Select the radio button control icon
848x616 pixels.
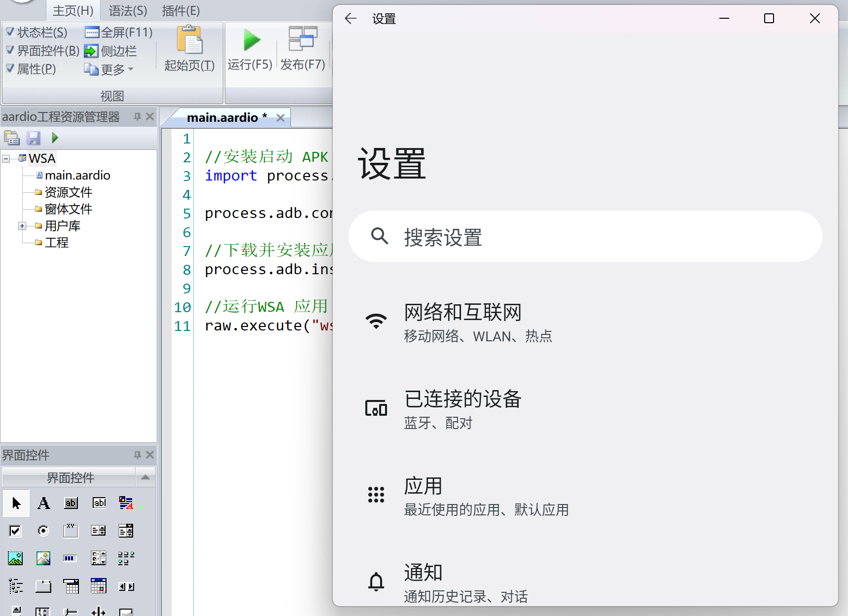point(43,531)
